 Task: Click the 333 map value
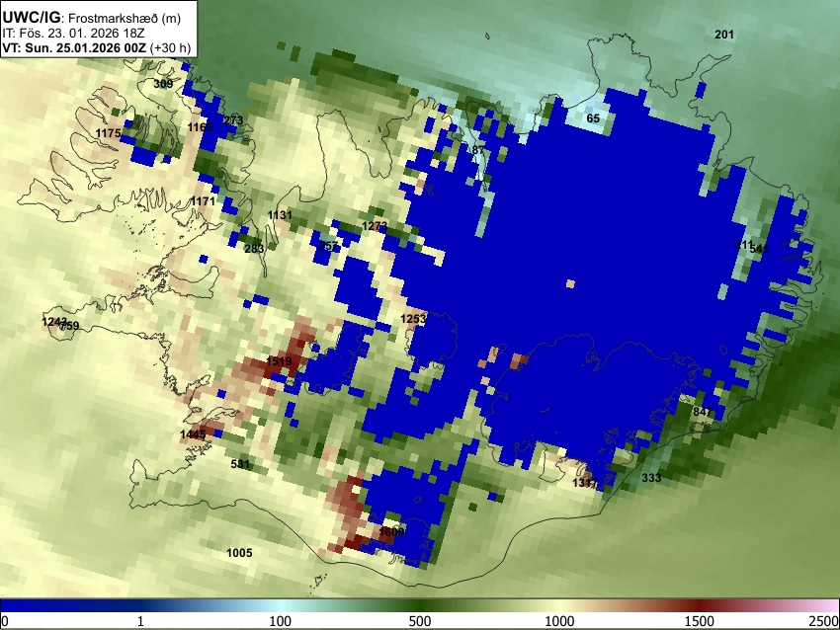[x=651, y=478]
